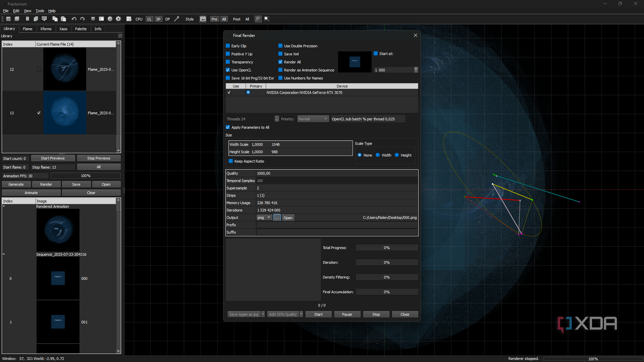Click the first new-flock icon in the toolbar
Viewport: 644px width, 362px height.
[8, 19]
